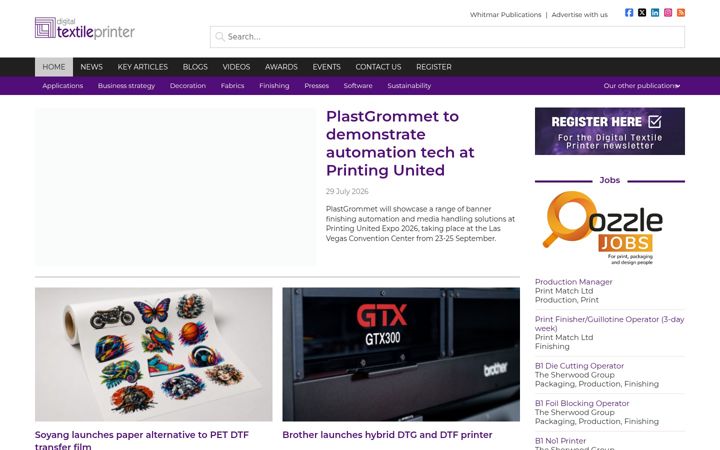
Task: Open the RSS feed icon
Action: pos(681,12)
